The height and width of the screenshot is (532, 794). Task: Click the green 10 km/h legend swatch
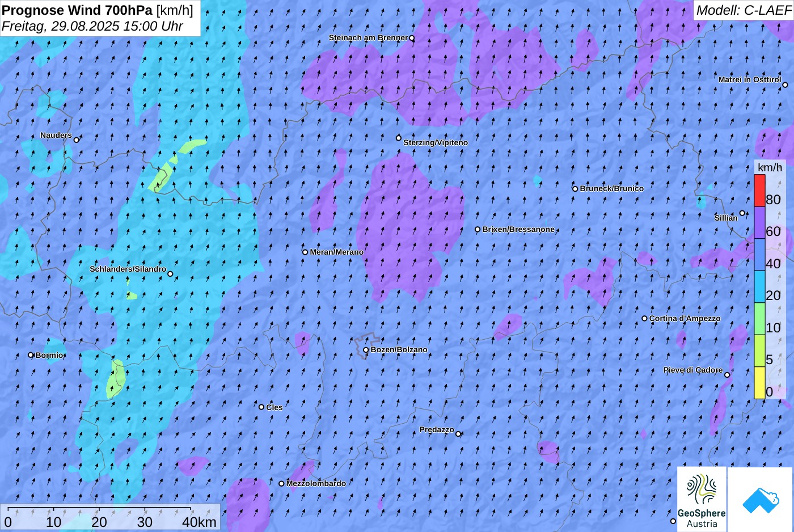coord(759,319)
